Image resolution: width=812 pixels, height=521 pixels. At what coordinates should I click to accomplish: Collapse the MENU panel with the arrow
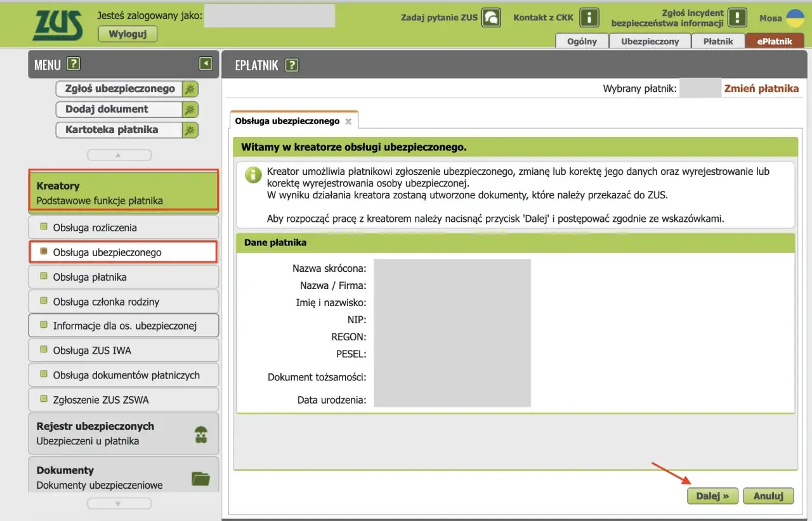point(206,63)
